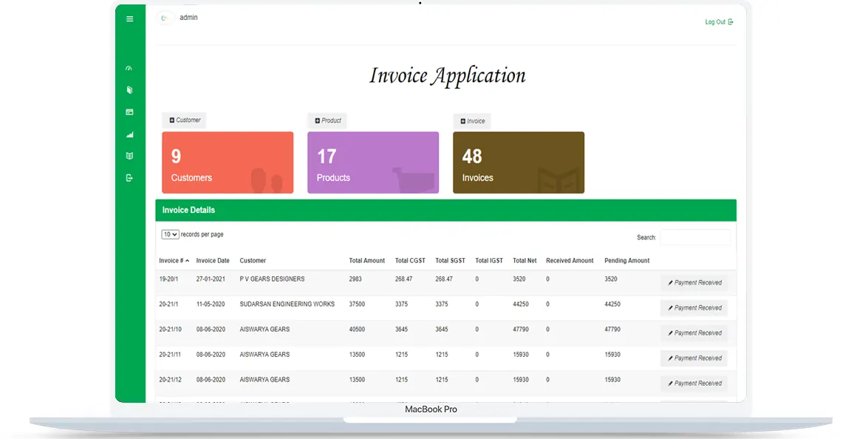Open the credit card icon in sidebar
This screenshot has height=439, width=868.
(x=129, y=112)
